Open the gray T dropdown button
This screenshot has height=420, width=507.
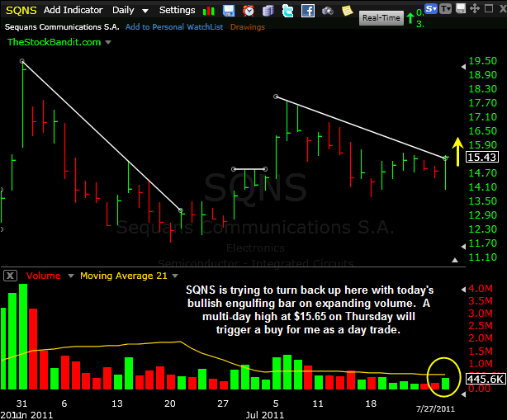446,9
